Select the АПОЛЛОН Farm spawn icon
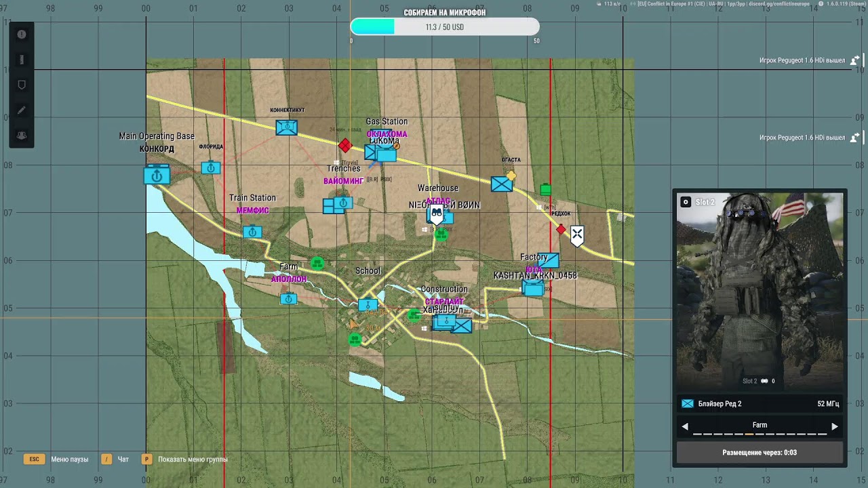868x488 pixels. tap(288, 298)
